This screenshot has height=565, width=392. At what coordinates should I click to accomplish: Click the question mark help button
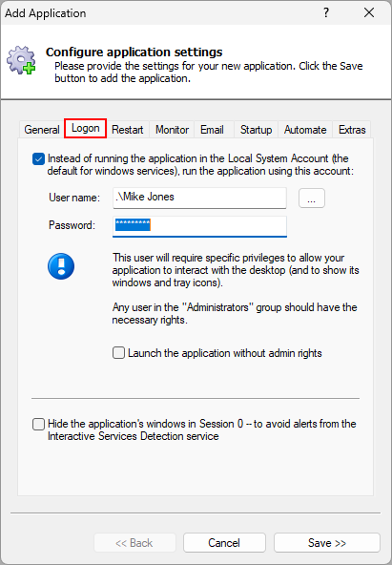(326, 13)
